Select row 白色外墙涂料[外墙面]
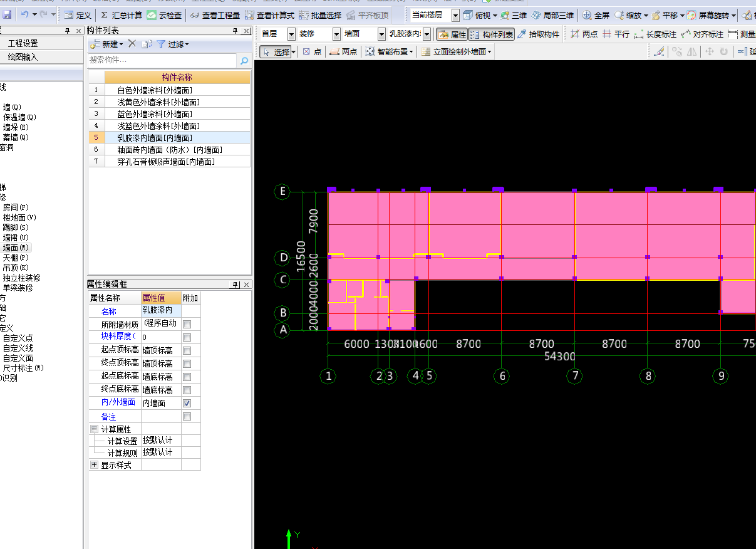 click(x=169, y=90)
